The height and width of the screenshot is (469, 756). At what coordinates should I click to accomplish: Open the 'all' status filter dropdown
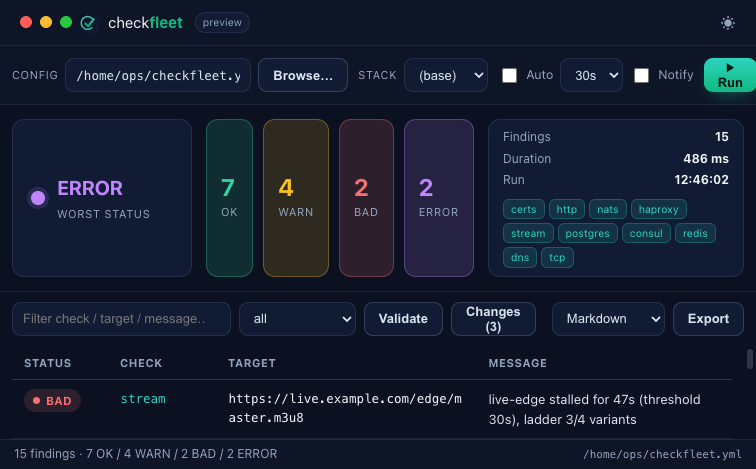[297, 319]
